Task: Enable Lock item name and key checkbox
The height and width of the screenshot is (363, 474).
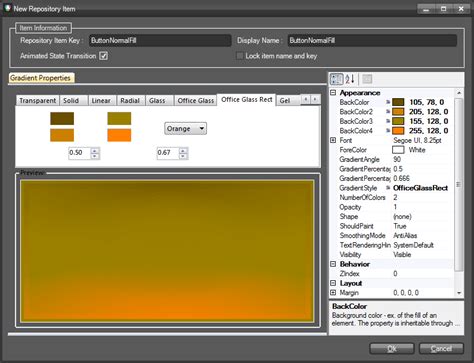Action: 239,56
